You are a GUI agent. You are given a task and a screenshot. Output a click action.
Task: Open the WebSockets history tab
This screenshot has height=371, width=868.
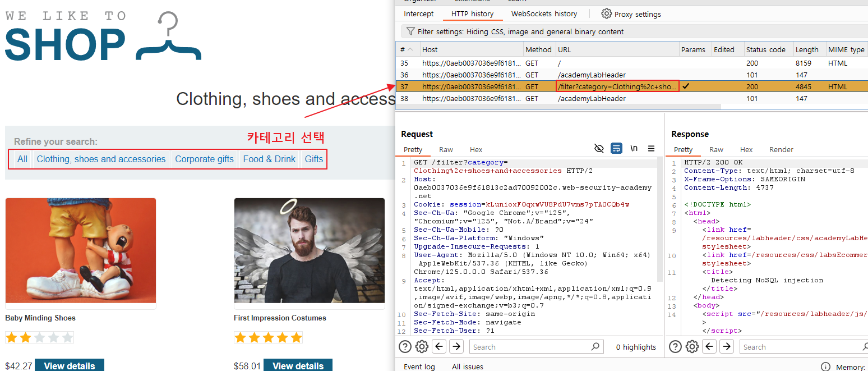(544, 13)
